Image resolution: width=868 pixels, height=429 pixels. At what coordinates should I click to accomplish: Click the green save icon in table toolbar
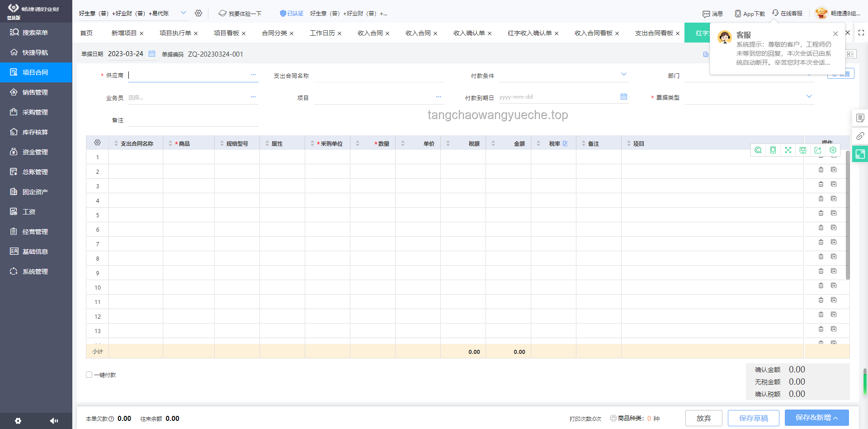803,150
